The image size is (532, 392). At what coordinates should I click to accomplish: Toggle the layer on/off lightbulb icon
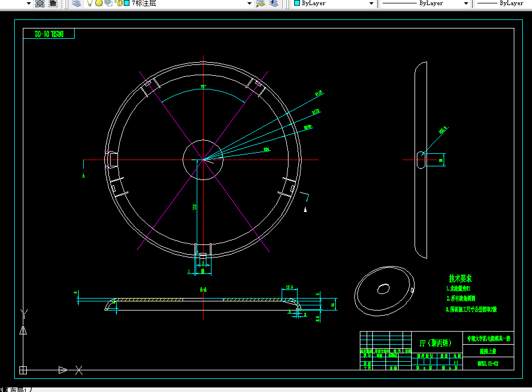[90, 3]
